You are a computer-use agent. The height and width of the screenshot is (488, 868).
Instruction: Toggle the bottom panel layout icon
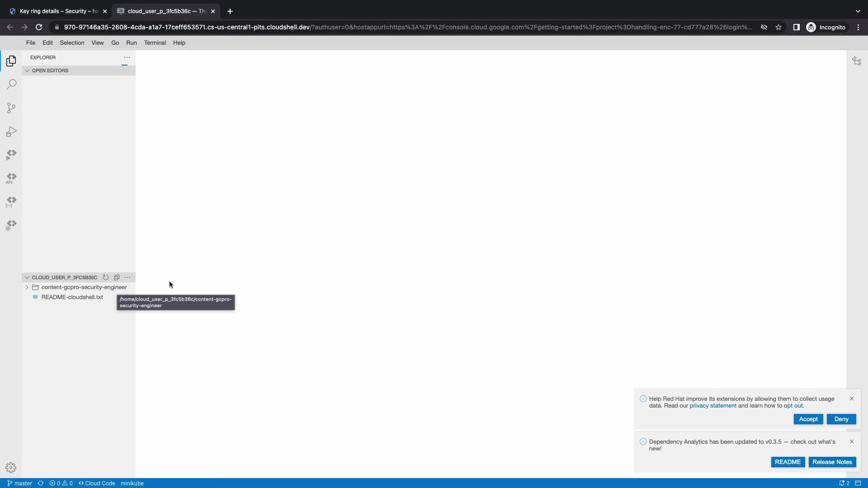858,483
